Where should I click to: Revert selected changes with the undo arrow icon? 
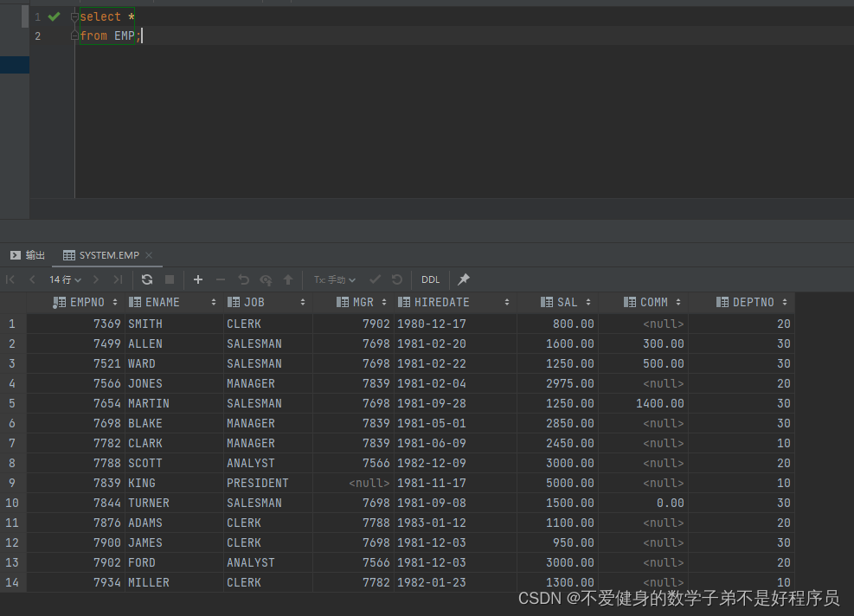(243, 279)
